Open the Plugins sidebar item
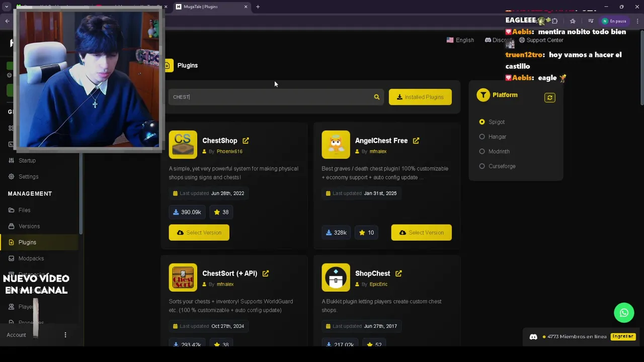 (39, 242)
